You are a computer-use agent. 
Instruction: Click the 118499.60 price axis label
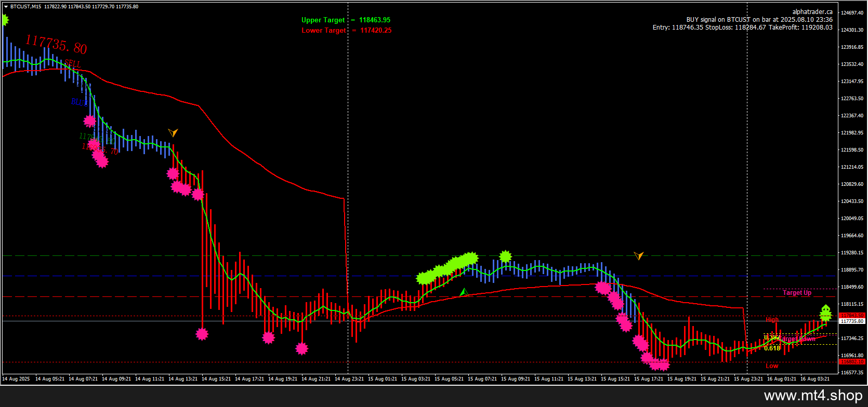click(x=852, y=287)
